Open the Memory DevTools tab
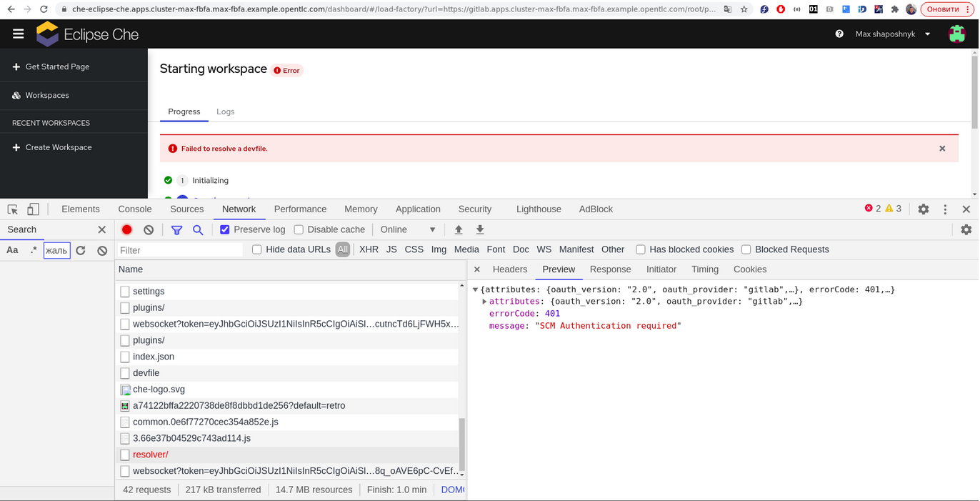 point(361,209)
